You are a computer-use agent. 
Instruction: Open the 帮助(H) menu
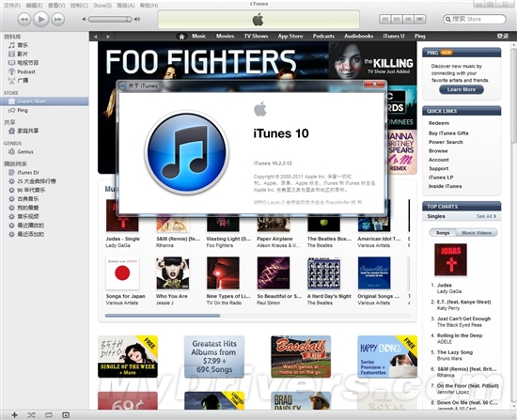pos(149,6)
